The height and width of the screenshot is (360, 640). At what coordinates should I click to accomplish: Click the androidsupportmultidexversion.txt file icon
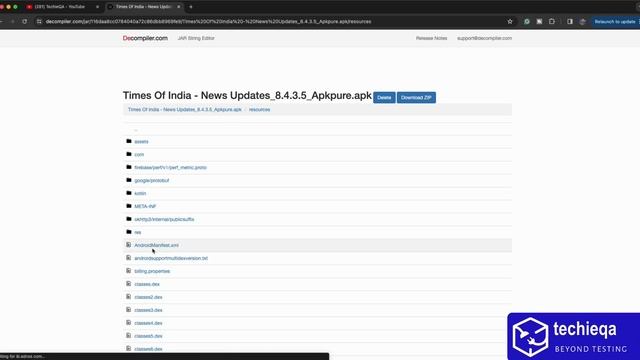click(129, 258)
